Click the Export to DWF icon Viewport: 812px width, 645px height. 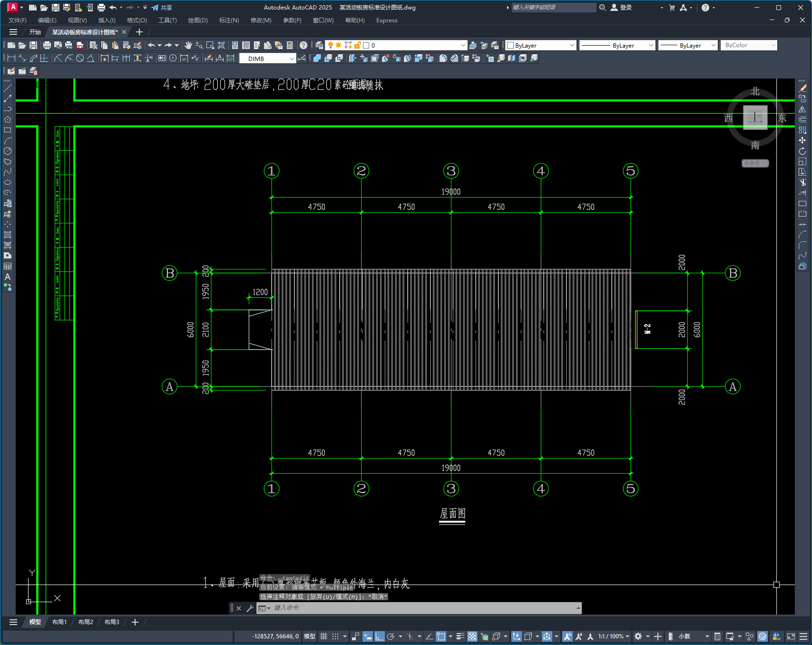tap(80, 45)
